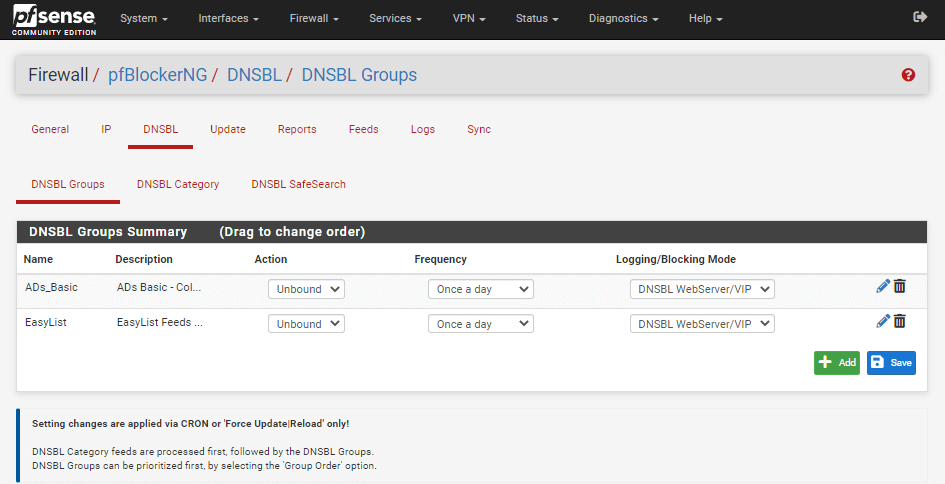Switch to the DNSBL Category tab
This screenshot has width=945, height=484.
click(178, 184)
